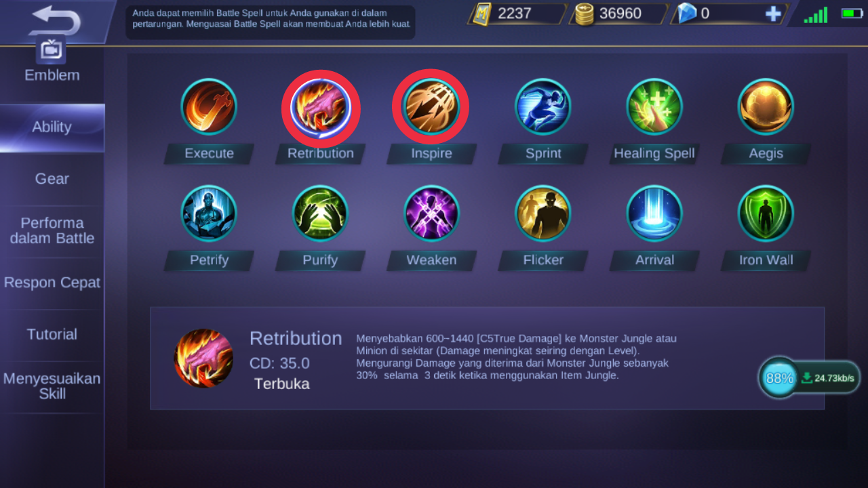Screen dimensions: 868x488
Task: Choose the Weaken spell icon
Action: 431,213
